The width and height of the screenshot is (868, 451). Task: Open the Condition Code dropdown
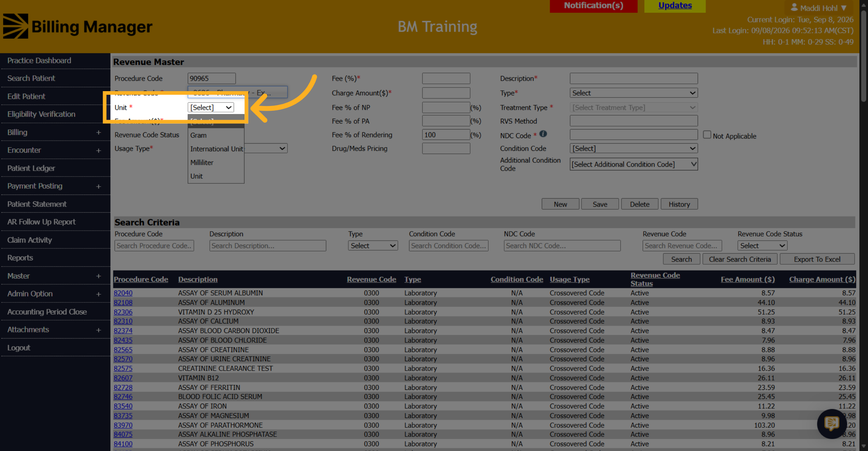tap(634, 148)
